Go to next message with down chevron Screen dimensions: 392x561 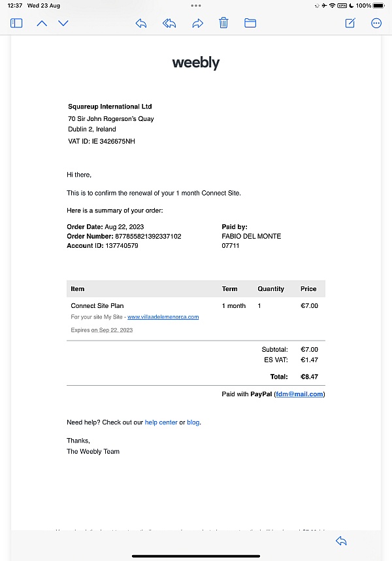63,24
